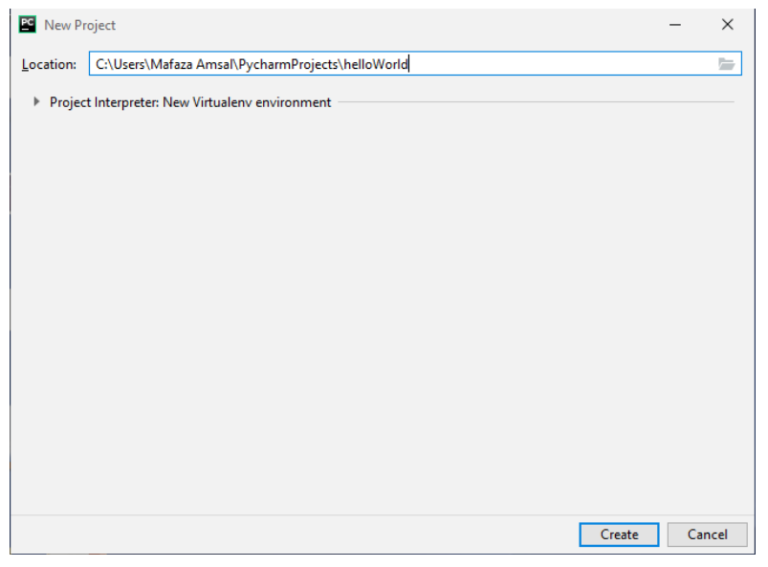Click the separator line beside Project Interpreter
Image resolution: width=768 pixels, height=567 pixels.
[536, 102]
